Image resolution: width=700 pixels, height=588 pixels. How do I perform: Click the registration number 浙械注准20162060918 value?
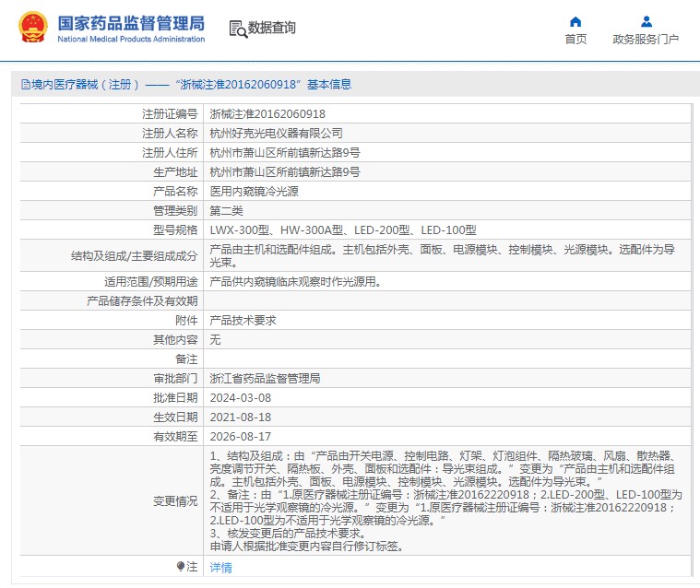[267, 114]
